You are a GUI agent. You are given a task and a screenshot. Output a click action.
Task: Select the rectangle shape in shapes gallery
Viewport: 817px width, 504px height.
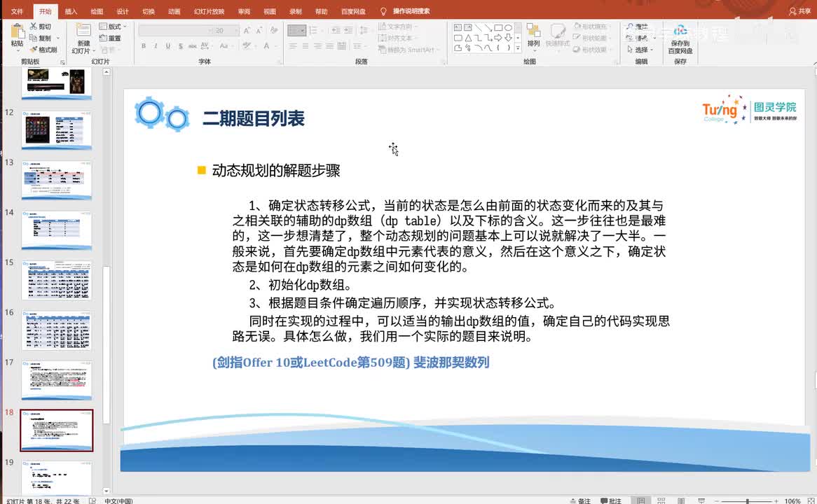click(x=498, y=27)
